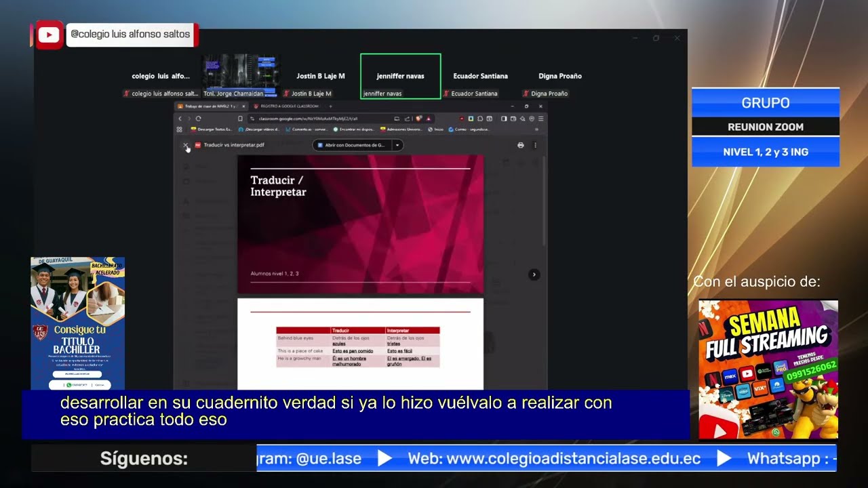Select Digna Proaño participant tile
The image size is (868, 488).
(x=560, y=77)
